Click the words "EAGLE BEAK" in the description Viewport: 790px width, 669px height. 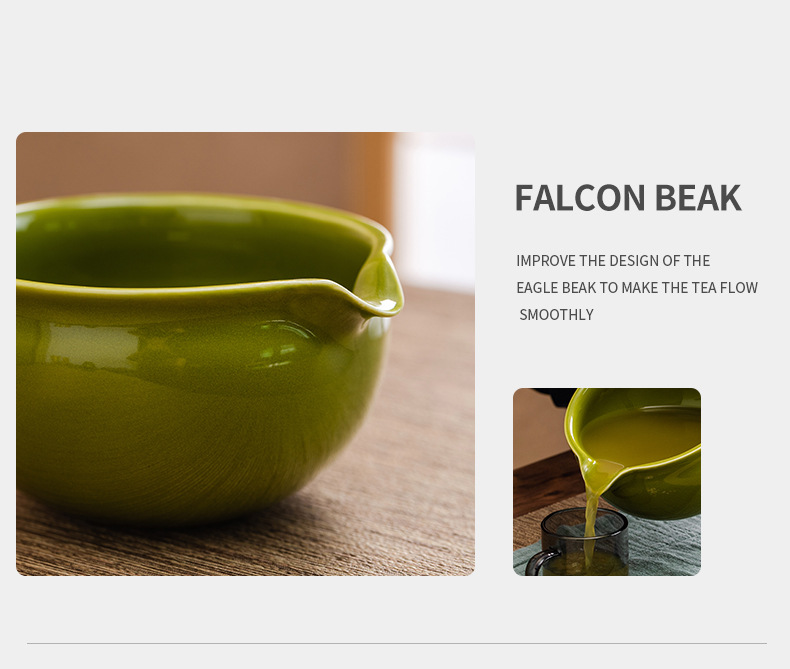555,288
